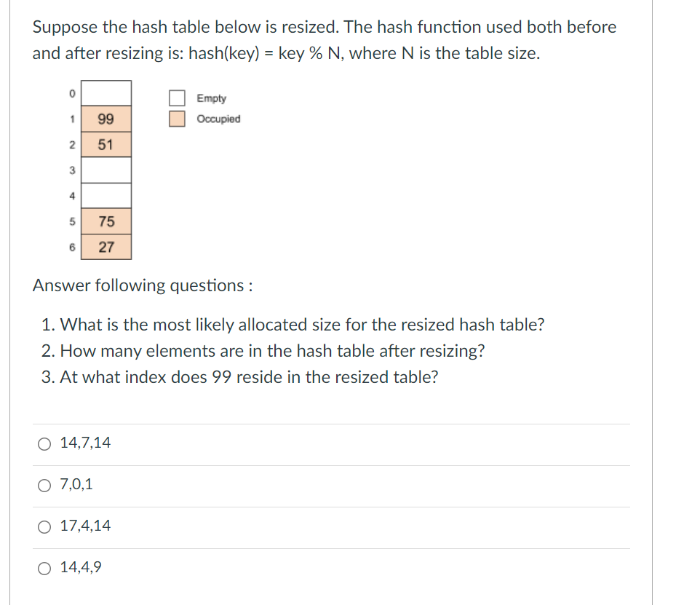Select the answer option 17,4,14
Viewport: 700px width, 605px height.
[44, 526]
